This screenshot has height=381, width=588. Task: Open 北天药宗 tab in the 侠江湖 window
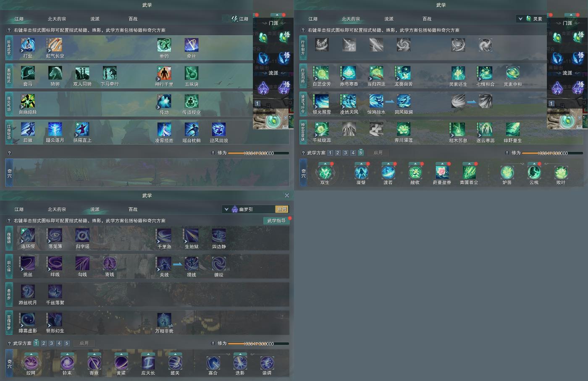click(x=57, y=18)
